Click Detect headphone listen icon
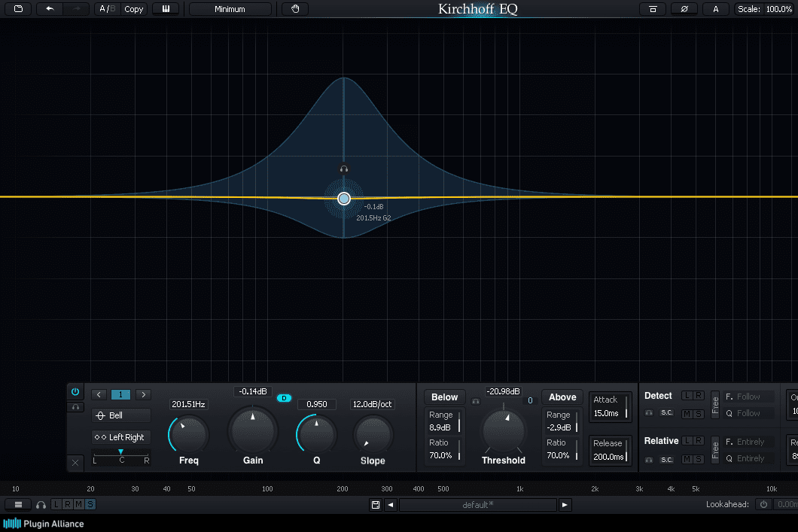798x532 pixels. [649, 413]
